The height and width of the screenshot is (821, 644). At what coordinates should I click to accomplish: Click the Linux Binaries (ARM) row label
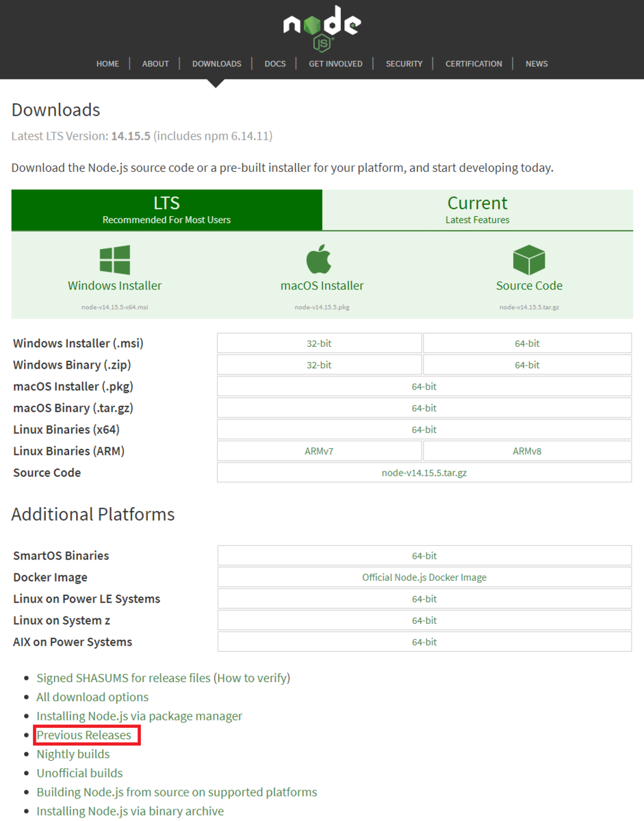(x=69, y=451)
